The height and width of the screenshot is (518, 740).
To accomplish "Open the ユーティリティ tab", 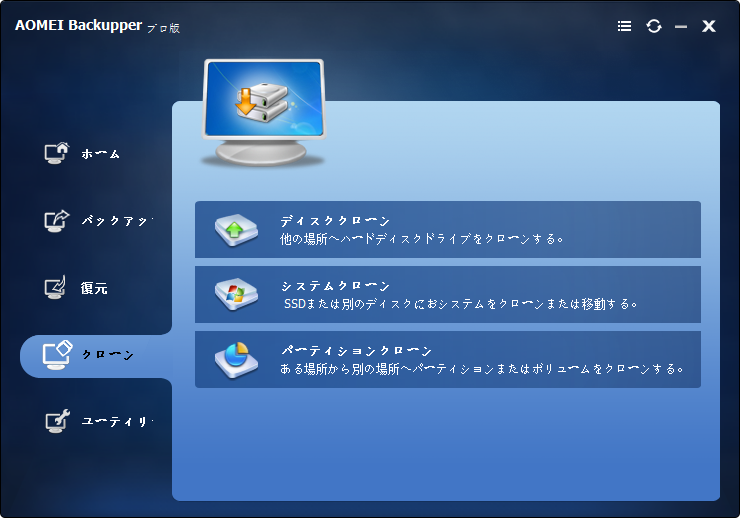I will tap(118, 421).
